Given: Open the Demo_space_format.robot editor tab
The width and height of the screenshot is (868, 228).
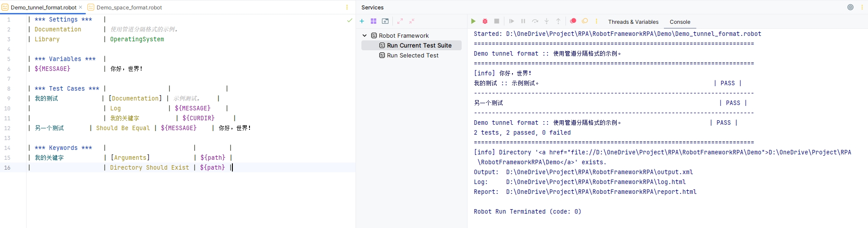Looking at the screenshot, I should [x=125, y=7].
